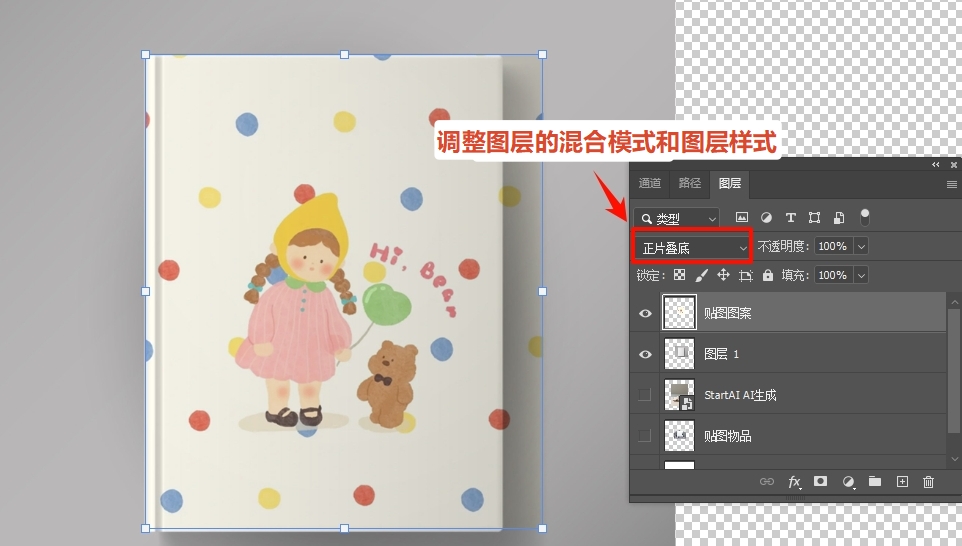
Task: Create a new layer with the plus icon
Action: coord(902,482)
